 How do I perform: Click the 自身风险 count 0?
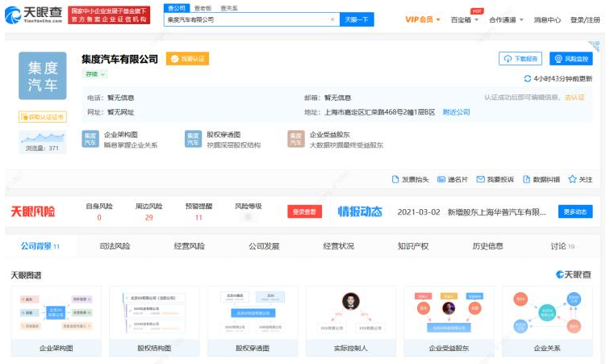pyautogui.click(x=99, y=218)
